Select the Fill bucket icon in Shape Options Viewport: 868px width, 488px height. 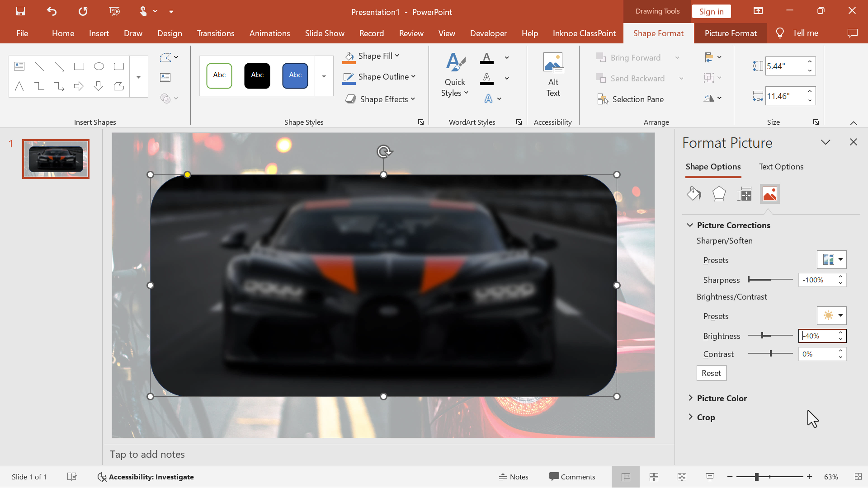pyautogui.click(x=694, y=193)
